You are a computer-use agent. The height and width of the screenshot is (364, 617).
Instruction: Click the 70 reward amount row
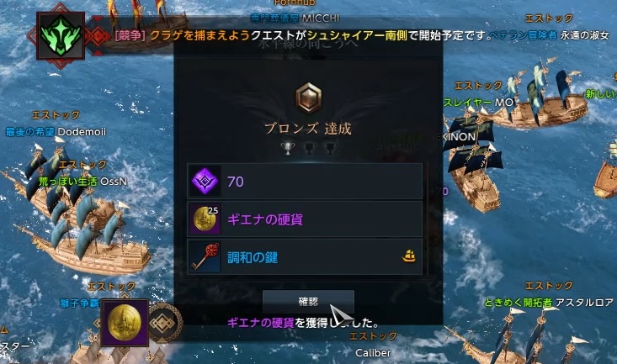coord(305,182)
